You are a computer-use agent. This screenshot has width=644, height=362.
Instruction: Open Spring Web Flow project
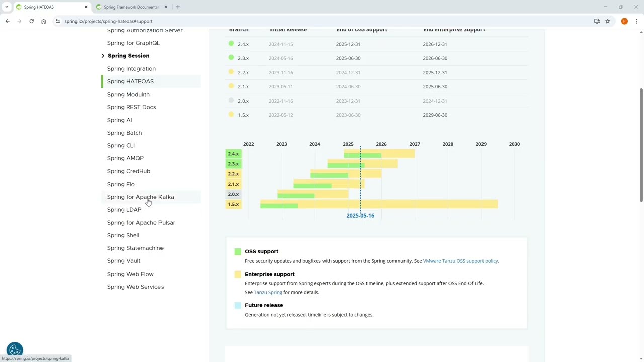[130, 274]
